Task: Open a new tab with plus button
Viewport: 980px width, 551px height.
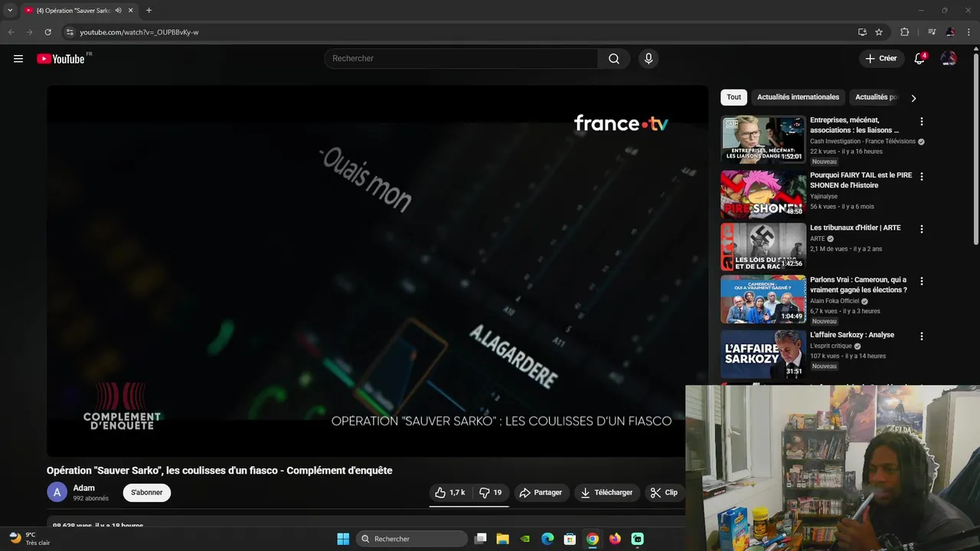Action: [149, 11]
